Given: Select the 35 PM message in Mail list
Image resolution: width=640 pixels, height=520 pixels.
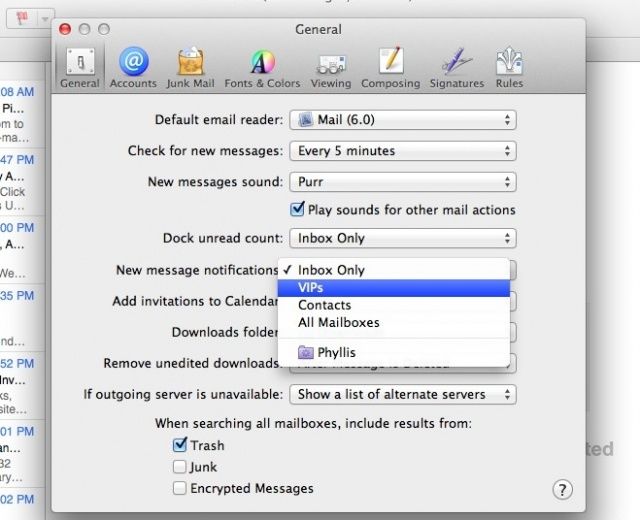Looking at the screenshot, I should pyautogui.click(x=20, y=318).
